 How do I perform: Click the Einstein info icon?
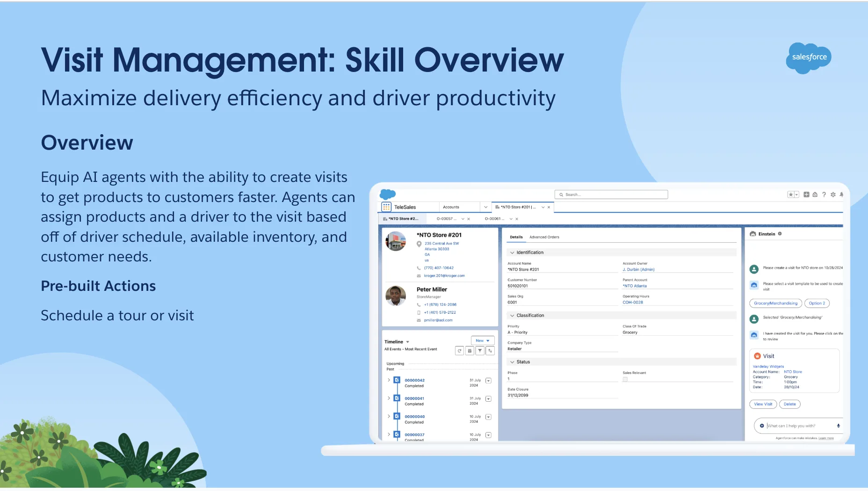[x=780, y=234]
